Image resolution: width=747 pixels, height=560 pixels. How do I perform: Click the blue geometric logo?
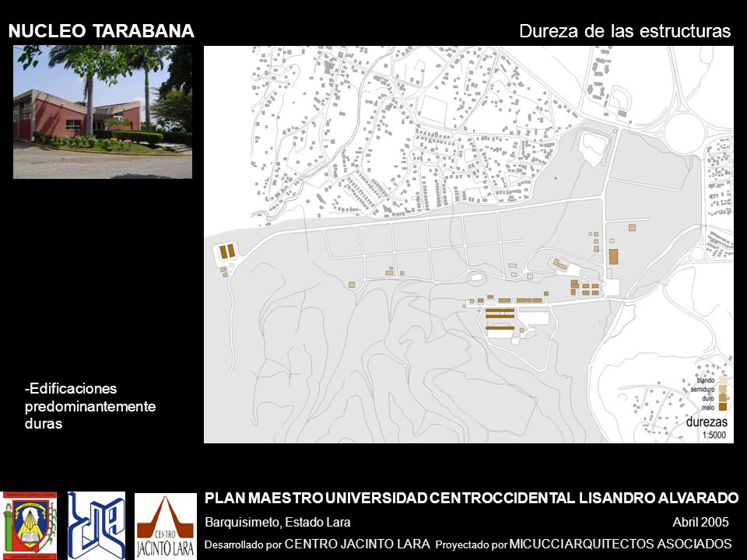(x=96, y=526)
